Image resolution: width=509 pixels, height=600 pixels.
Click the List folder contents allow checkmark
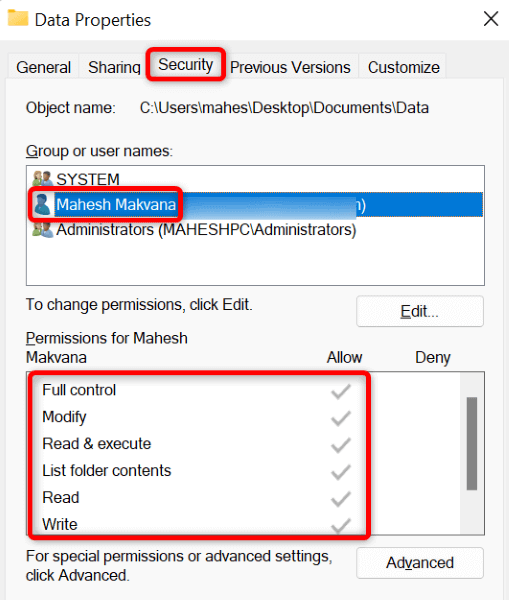point(341,471)
